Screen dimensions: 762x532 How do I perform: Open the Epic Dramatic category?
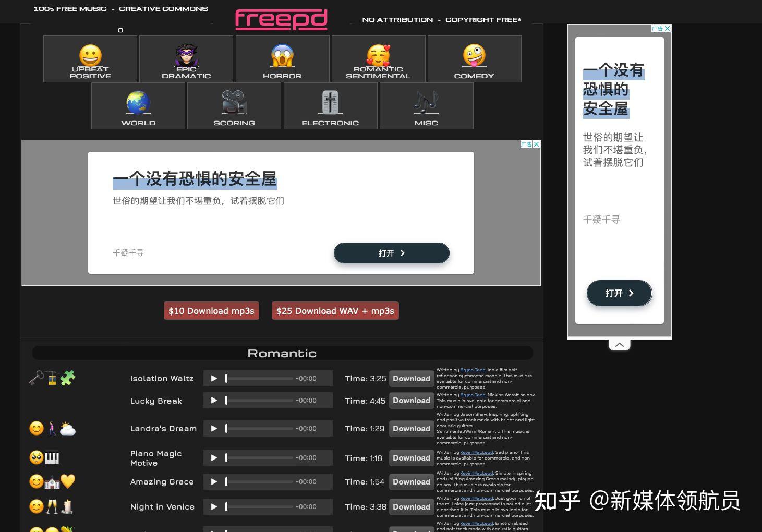186,59
